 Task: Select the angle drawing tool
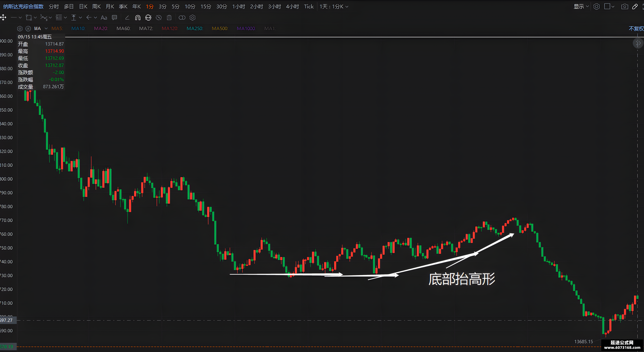(x=127, y=18)
